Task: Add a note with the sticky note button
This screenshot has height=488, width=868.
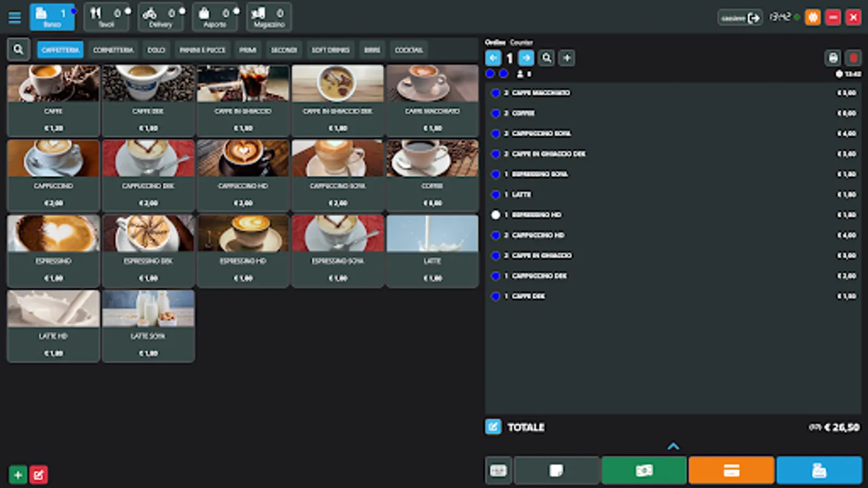Action: click(557, 470)
